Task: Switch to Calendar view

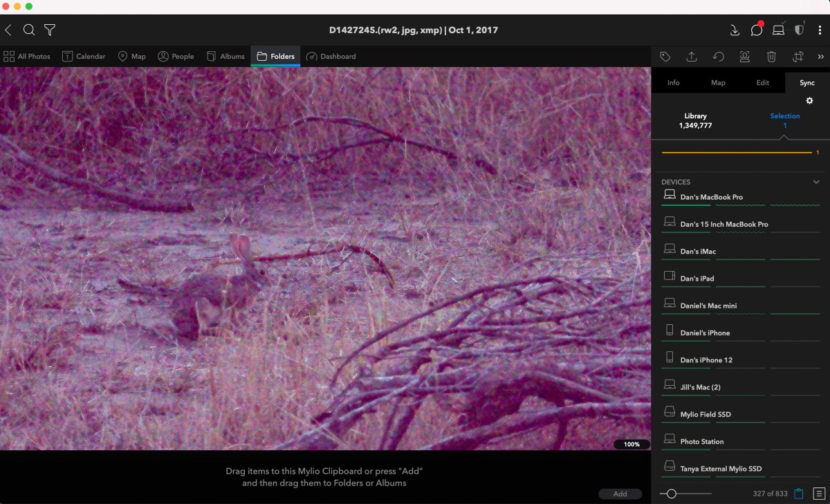Action: [84, 57]
